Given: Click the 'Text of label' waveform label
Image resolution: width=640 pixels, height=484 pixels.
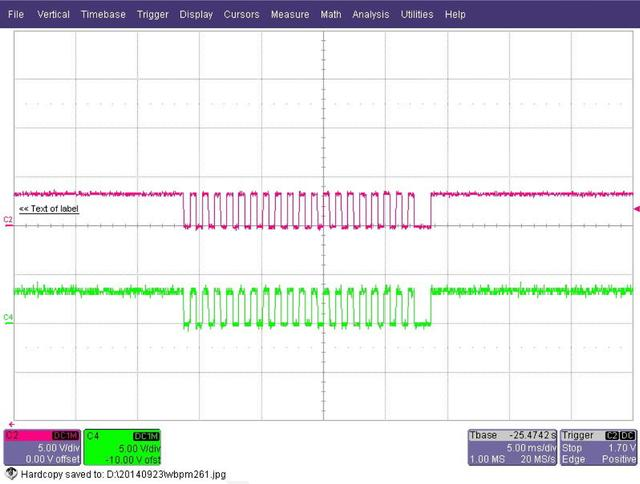Looking at the screenshot, I should [48, 208].
